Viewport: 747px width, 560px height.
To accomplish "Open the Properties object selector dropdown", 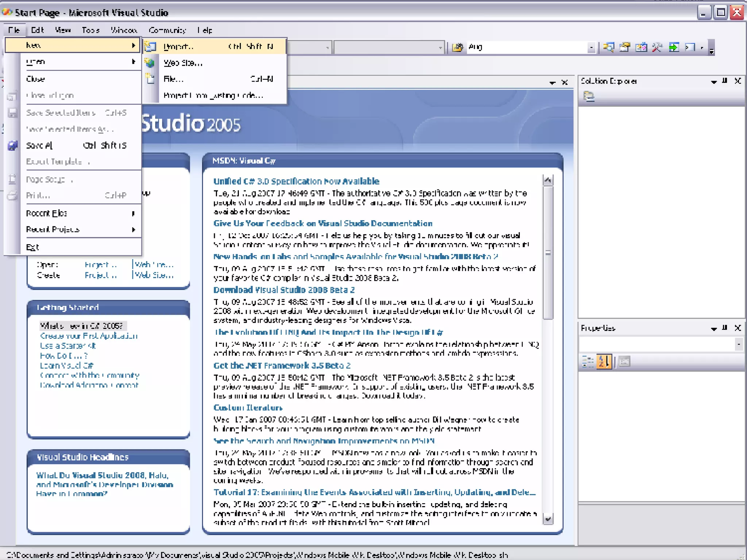I will (739, 344).
